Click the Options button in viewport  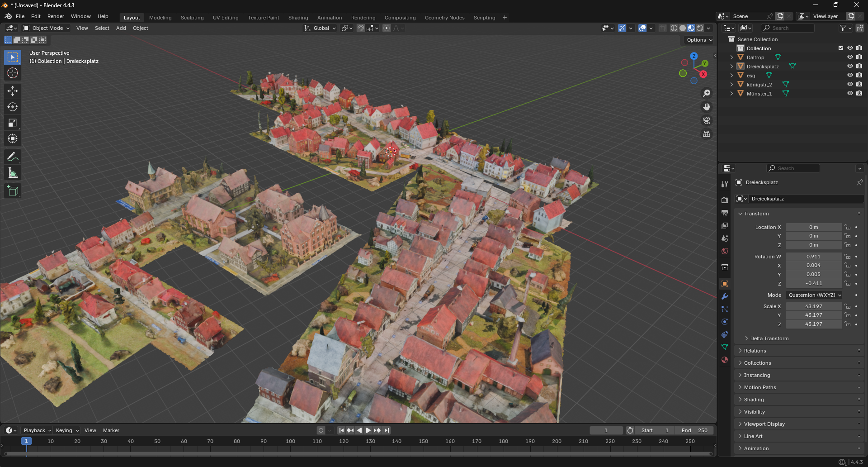click(x=699, y=40)
